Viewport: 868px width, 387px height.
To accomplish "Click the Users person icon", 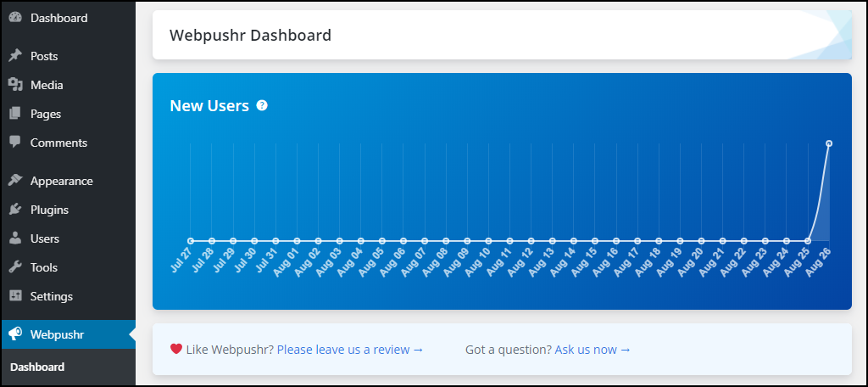I will [x=15, y=238].
